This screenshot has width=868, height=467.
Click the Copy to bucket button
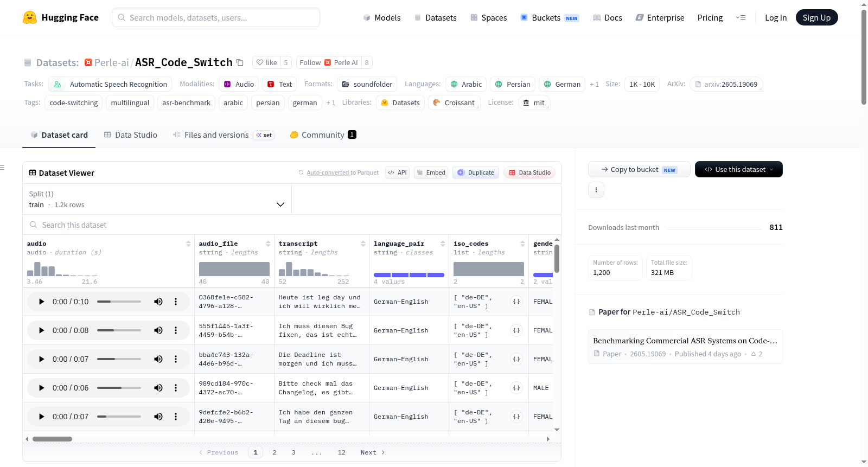coord(639,169)
